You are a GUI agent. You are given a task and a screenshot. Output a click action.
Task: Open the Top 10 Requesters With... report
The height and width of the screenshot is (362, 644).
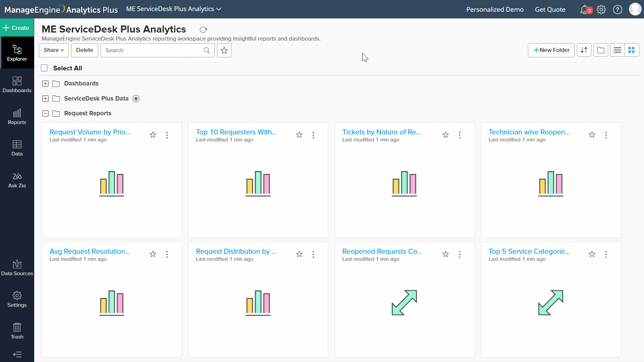tap(236, 132)
